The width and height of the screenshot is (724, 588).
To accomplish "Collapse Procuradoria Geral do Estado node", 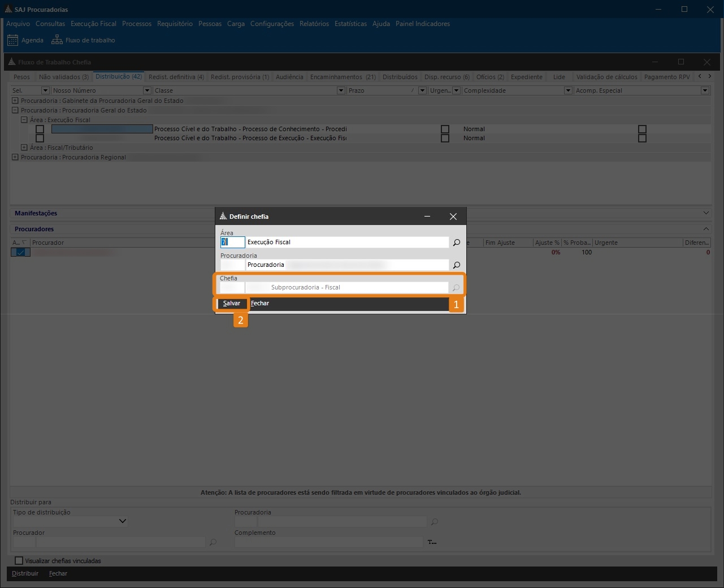I will coord(15,110).
